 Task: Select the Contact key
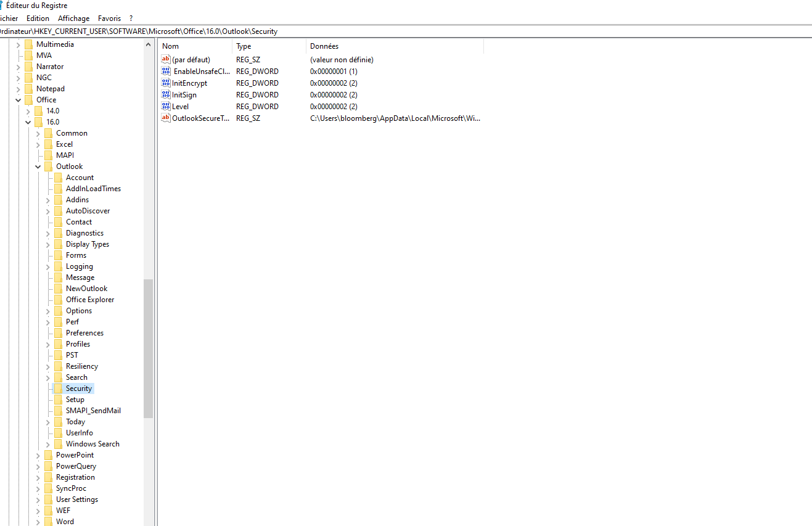point(79,222)
